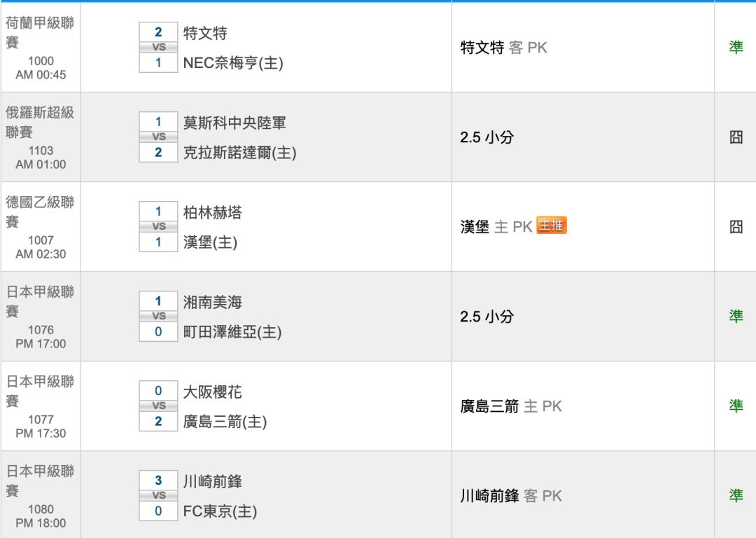Click 囧 result on 漢堡 row
The width and height of the screenshot is (756, 538).
pyautogui.click(x=736, y=227)
